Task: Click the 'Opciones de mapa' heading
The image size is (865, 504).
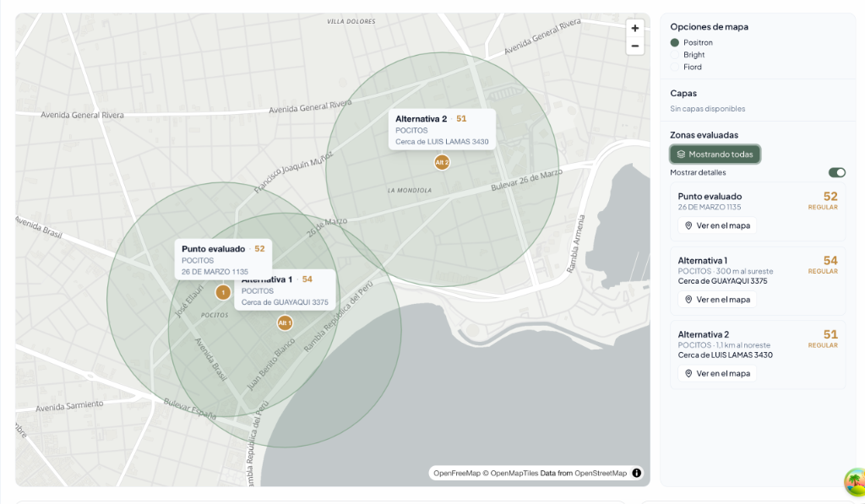Action: [x=709, y=26]
